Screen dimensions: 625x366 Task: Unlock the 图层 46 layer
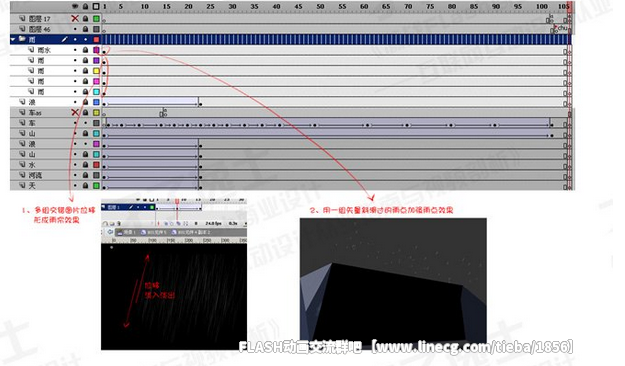(85, 29)
